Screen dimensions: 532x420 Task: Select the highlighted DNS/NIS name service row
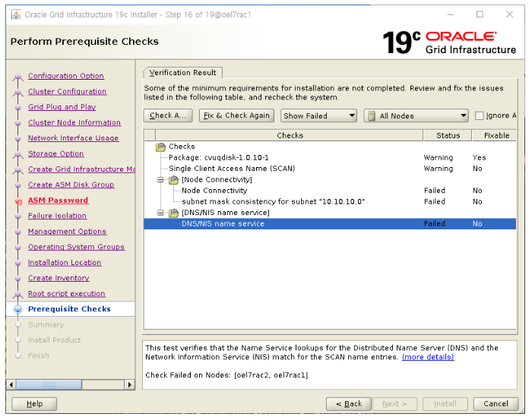point(330,224)
